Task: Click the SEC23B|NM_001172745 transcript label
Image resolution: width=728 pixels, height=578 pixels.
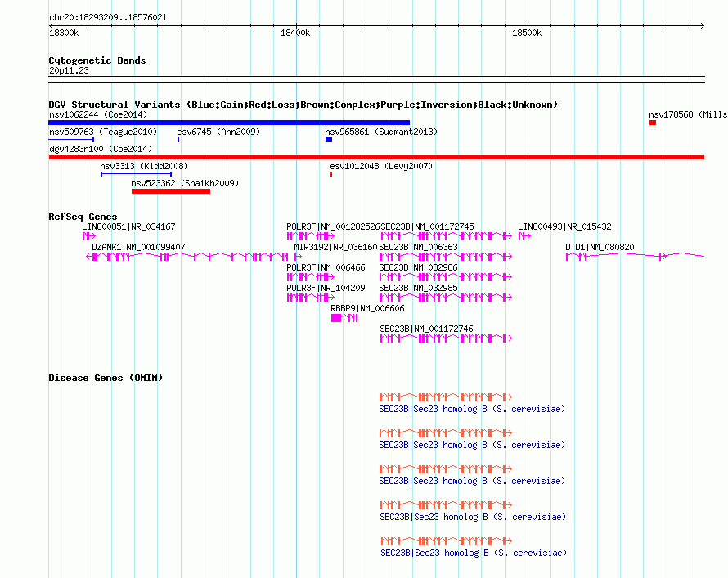Action: pos(427,226)
